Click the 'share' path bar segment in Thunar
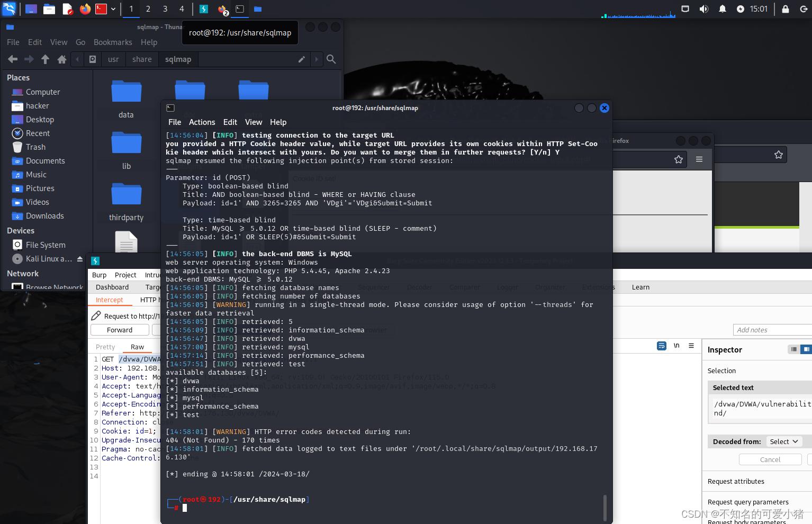The height and width of the screenshot is (524, 812). point(142,59)
